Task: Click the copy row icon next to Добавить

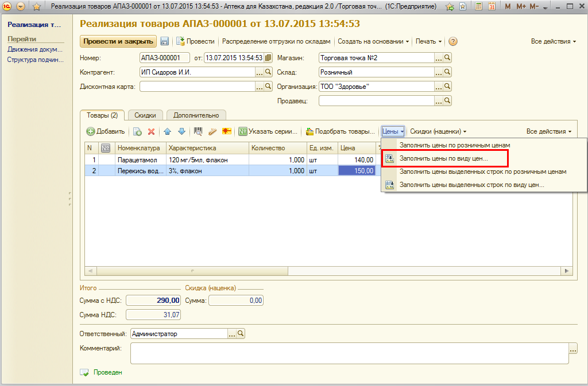Action: click(138, 131)
